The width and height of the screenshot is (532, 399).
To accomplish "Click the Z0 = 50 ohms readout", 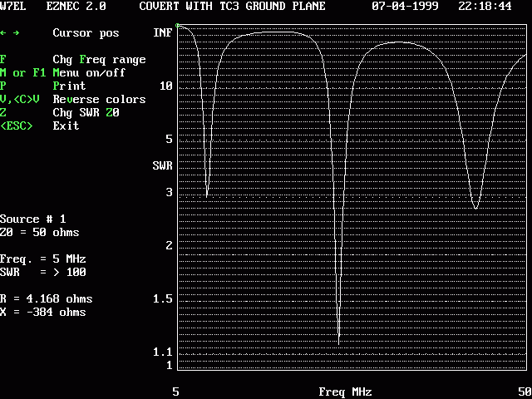I will click(x=39, y=233).
